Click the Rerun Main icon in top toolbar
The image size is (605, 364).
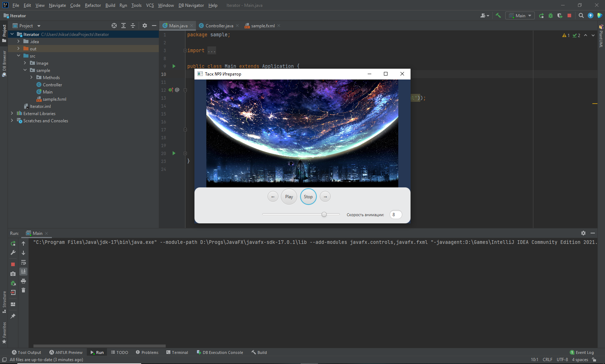pyautogui.click(x=541, y=15)
